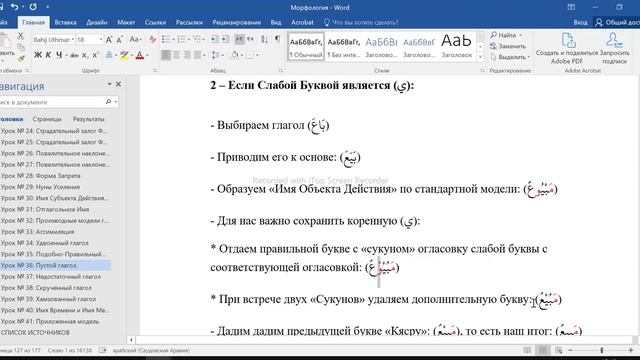Create a numbered list
This screenshot has width=640, height=360.
182,39
